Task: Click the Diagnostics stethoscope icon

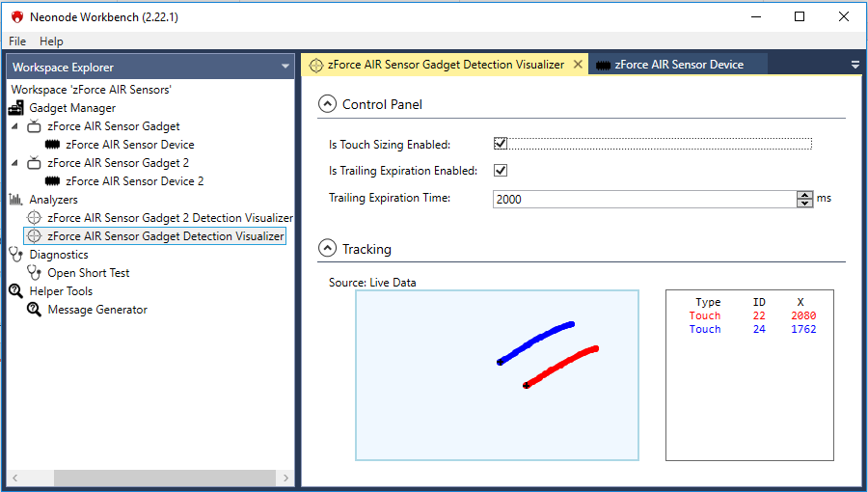Action: tap(16, 255)
